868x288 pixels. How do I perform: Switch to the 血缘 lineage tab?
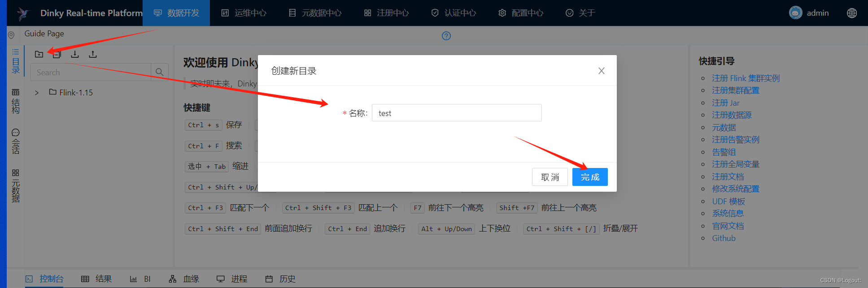(184, 279)
